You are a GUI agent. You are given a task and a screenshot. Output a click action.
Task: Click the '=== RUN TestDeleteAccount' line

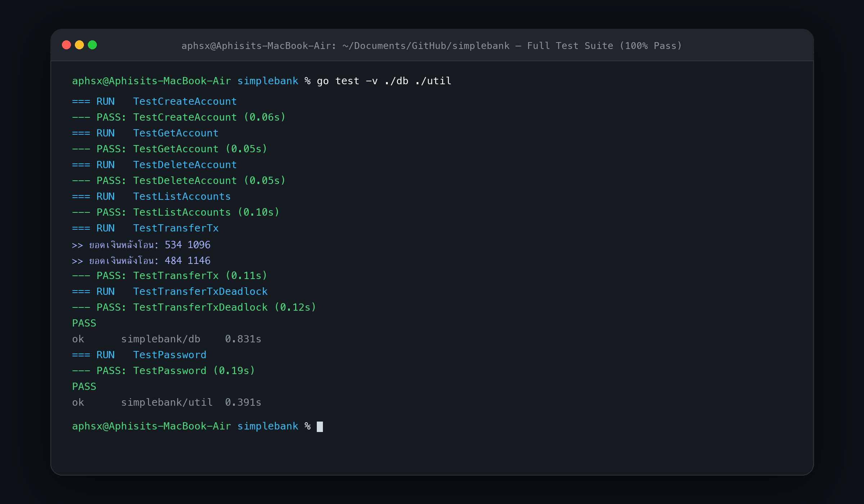pos(154,165)
